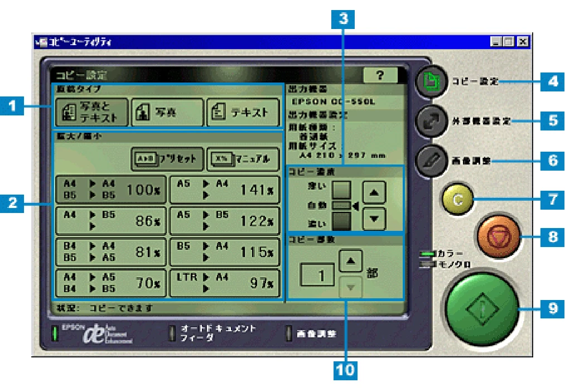Click copy density up arrow
This screenshot has width=565, height=392.
[x=374, y=192]
